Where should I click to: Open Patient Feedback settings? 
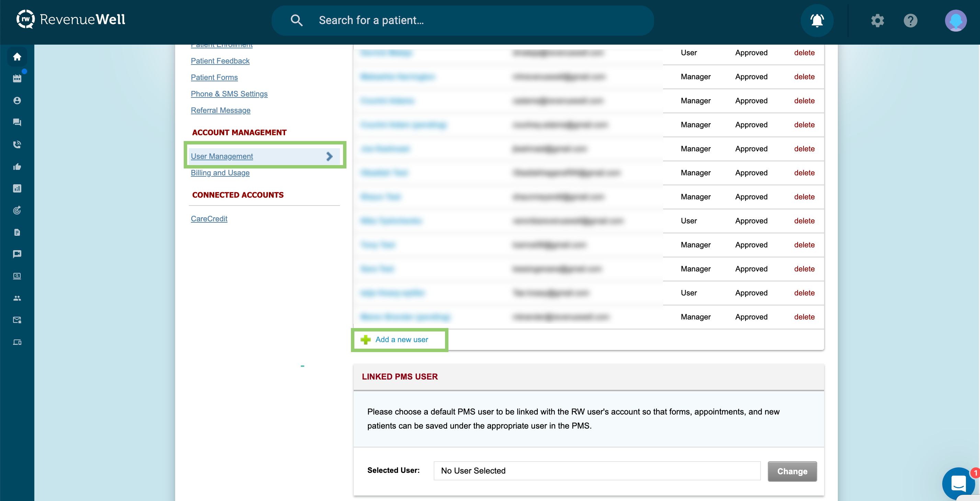[220, 61]
